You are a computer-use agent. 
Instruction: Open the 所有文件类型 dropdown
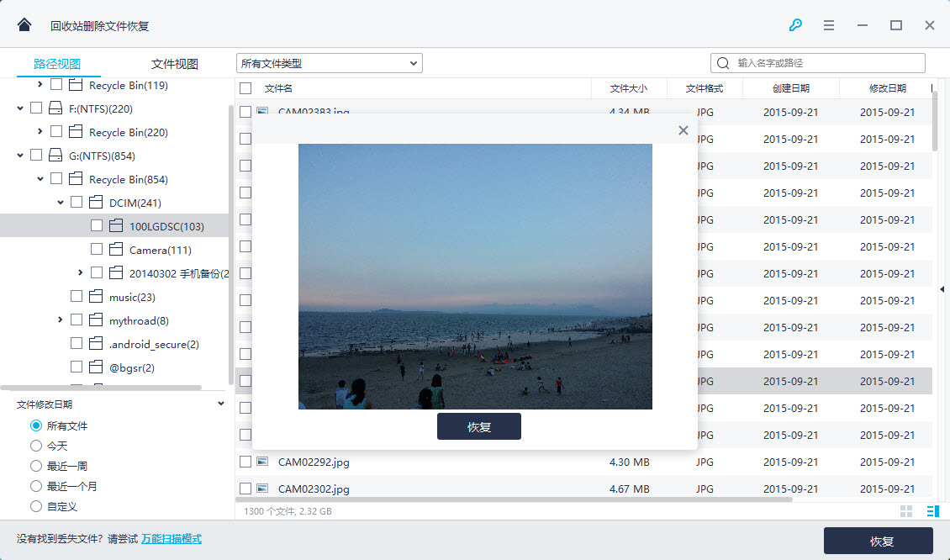329,63
